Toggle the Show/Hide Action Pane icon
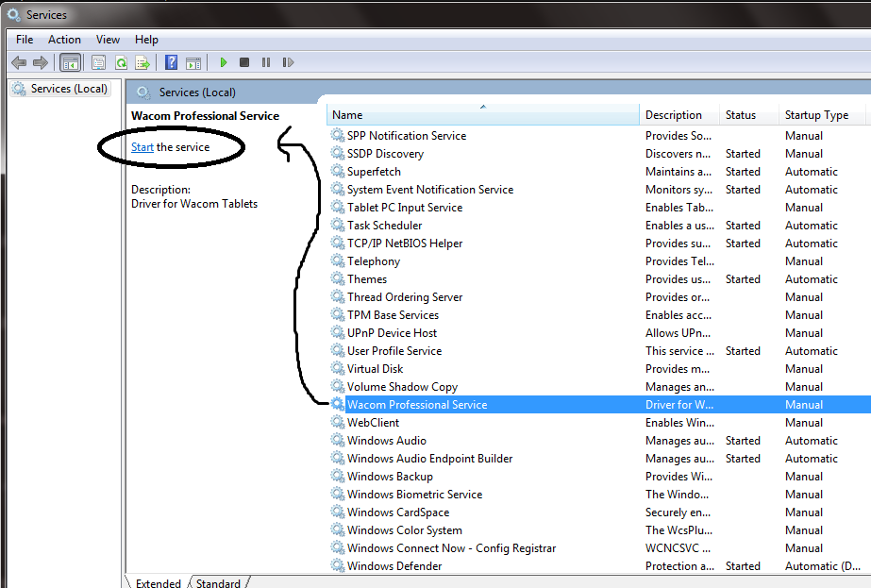This screenshot has width=871, height=588. click(x=193, y=62)
